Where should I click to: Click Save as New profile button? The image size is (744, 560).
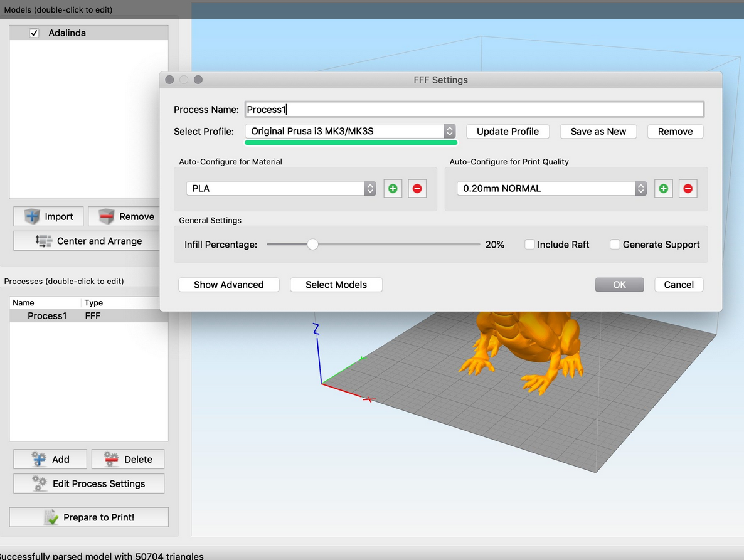pyautogui.click(x=598, y=131)
